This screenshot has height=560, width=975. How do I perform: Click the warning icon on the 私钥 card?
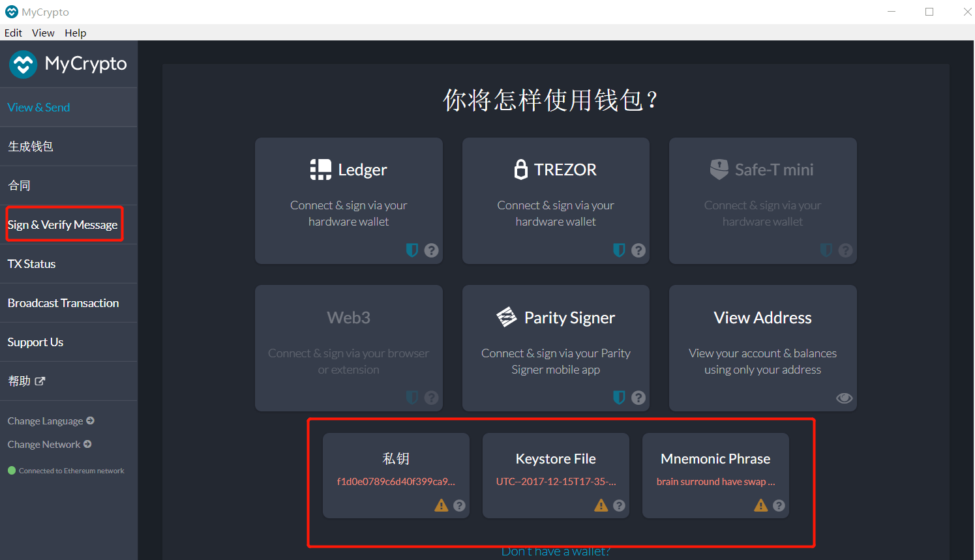tap(442, 505)
